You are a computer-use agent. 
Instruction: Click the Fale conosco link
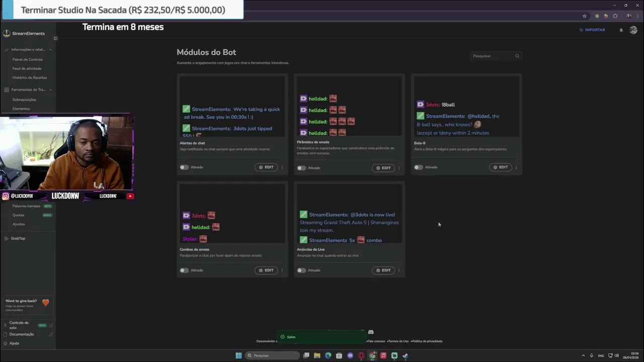click(376, 341)
